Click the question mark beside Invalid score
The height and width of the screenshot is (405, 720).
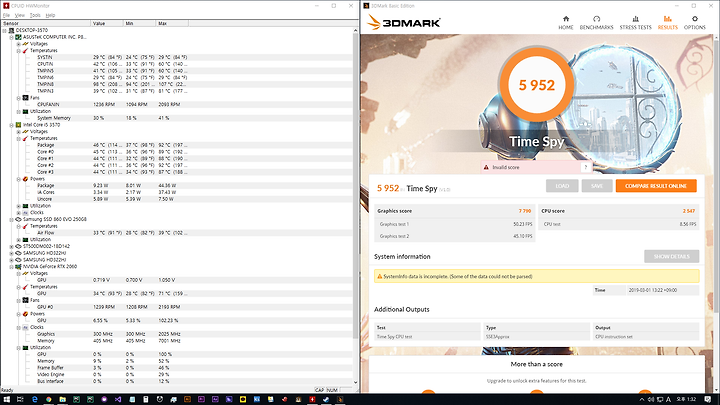pos(585,167)
